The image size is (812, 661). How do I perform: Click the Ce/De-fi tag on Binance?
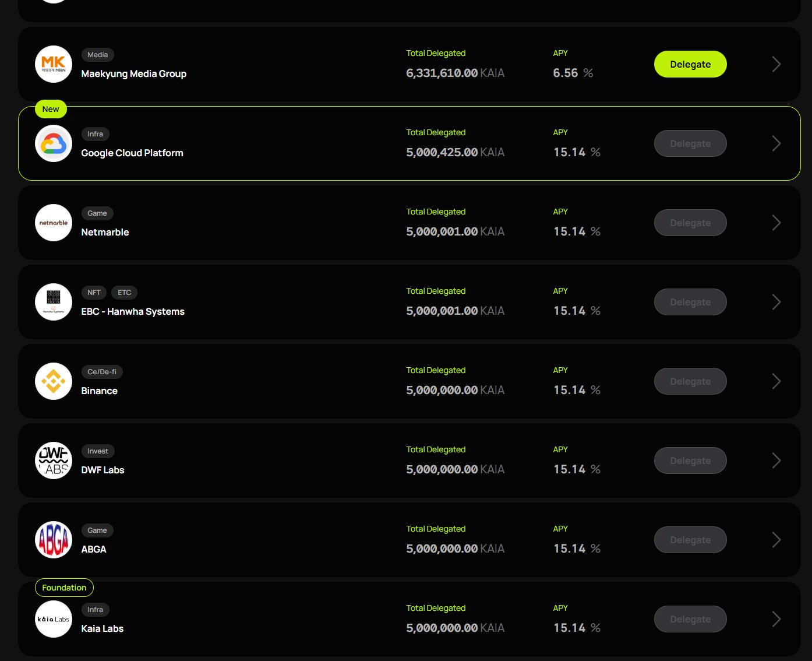pos(102,372)
